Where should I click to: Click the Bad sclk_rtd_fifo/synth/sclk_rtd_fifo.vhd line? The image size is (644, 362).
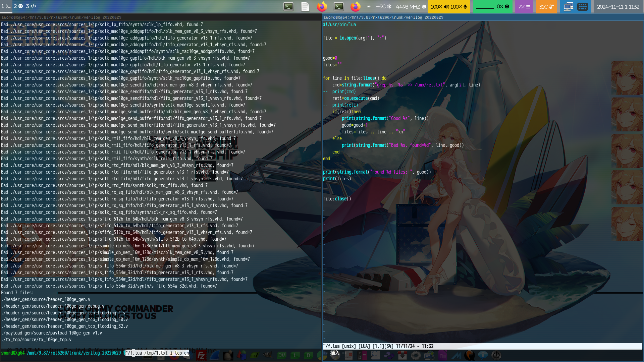[x=104, y=185]
